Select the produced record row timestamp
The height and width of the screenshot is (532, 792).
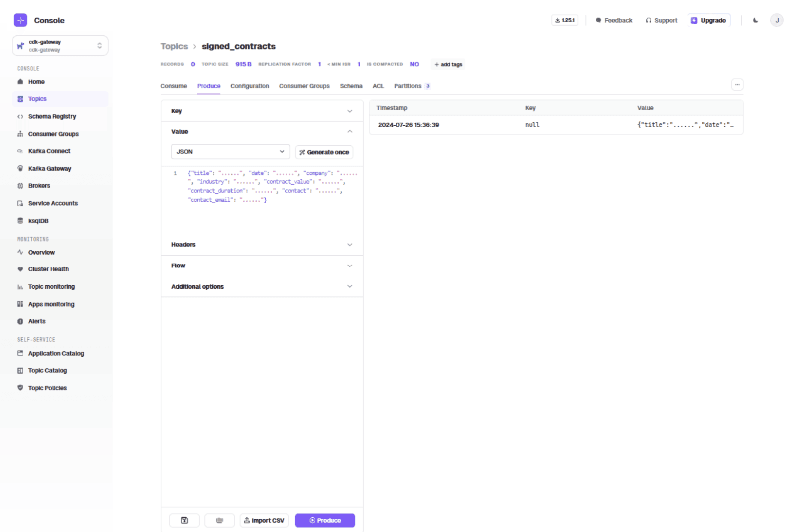pos(408,125)
